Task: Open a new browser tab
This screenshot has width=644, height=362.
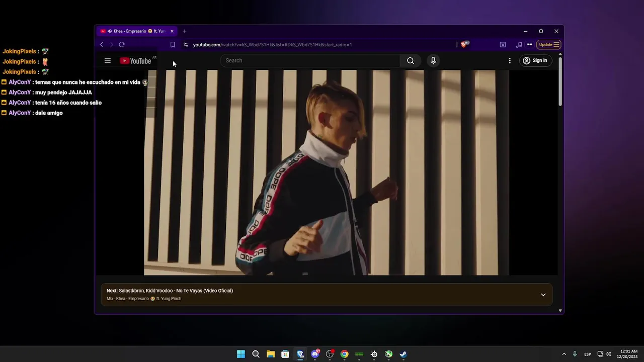Action: [x=184, y=31]
